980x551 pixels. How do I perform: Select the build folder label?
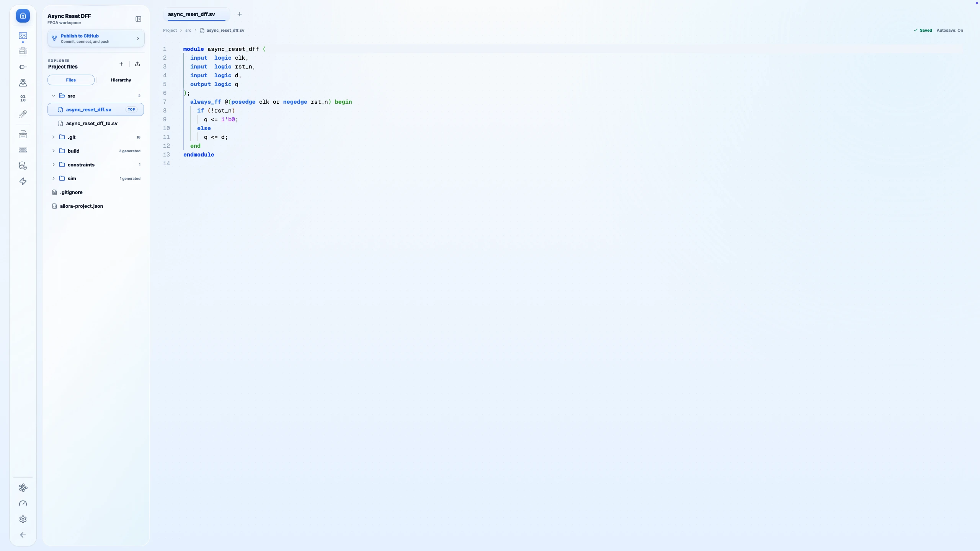(73, 151)
